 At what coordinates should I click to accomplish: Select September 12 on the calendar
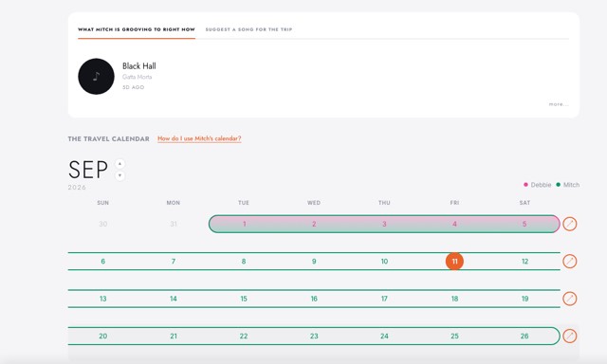524,262
